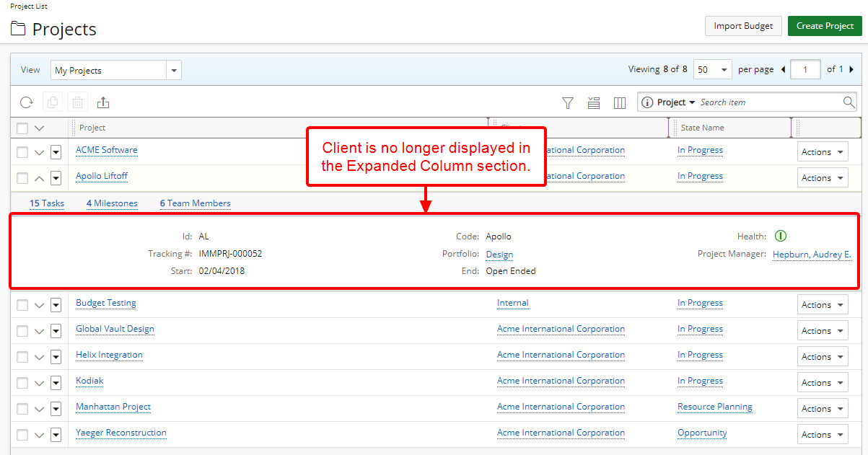Click the Search item input field
Viewport: 868px width, 455px height.
768,102
